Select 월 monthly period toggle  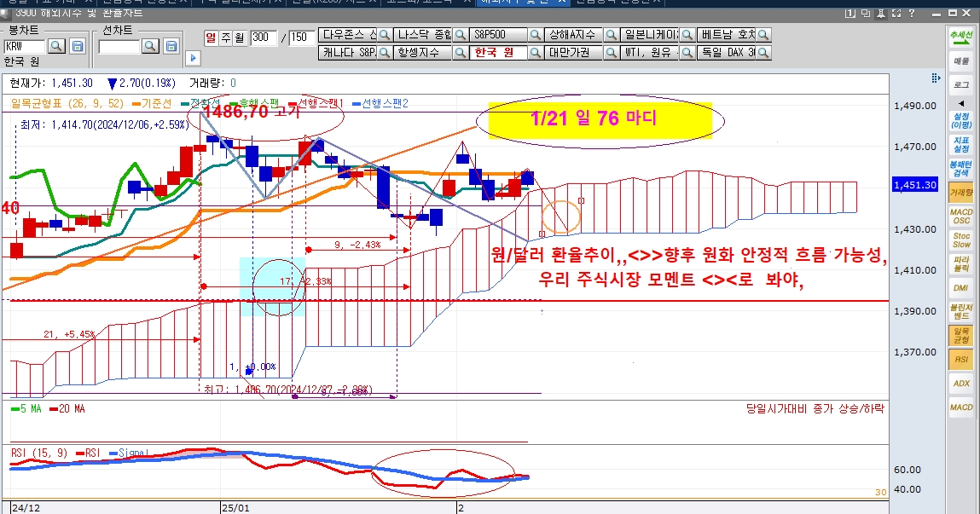[x=240, y=38]
